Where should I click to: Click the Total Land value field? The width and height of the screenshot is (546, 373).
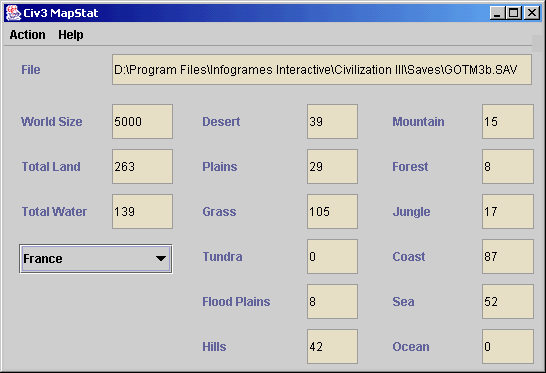pyautogui.click(x=142, y=166)
